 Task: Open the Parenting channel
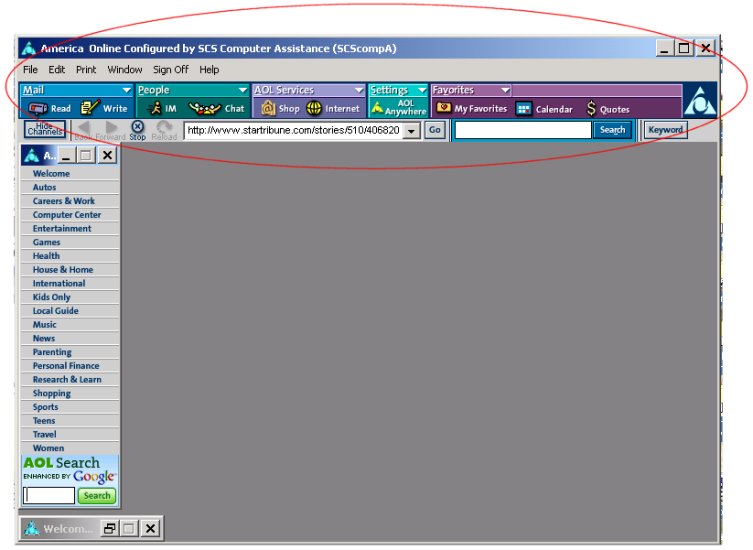70,352
